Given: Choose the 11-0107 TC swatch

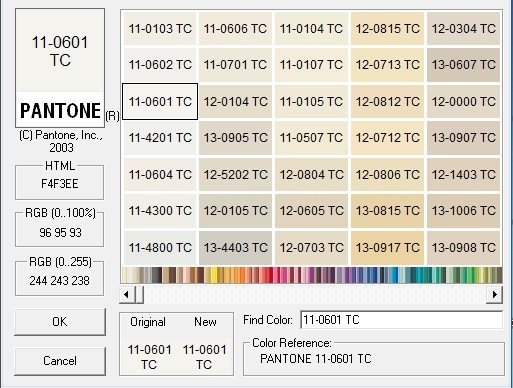Looking at the screenshot, I should pos(311,65).
